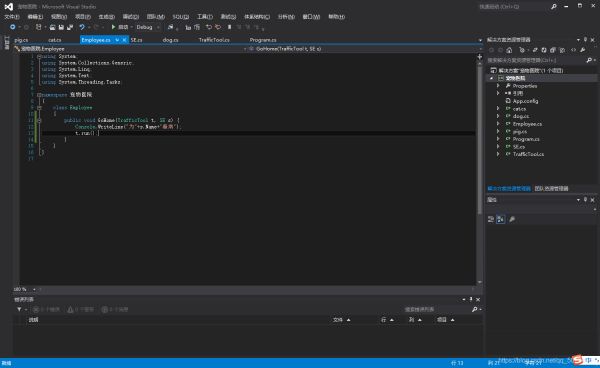600x368 pixels.
Task: Click the Undo arrow in toolbar
Action: tap(82, 27)
